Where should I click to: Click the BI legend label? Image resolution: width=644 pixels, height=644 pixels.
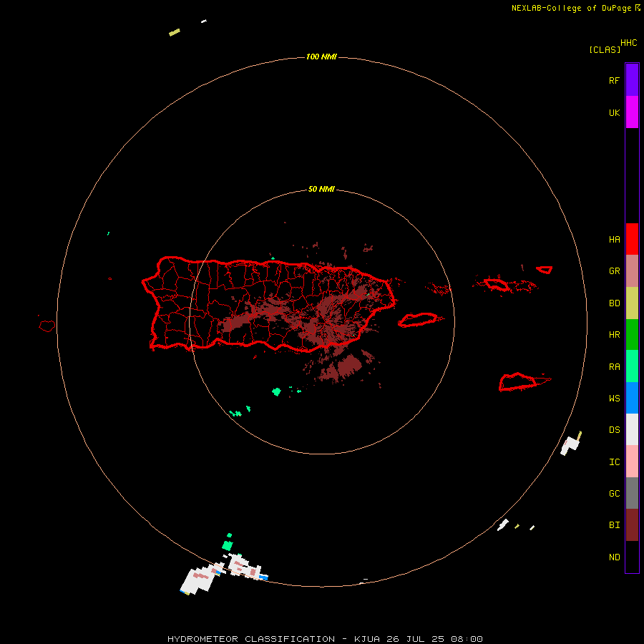(614, 525)
